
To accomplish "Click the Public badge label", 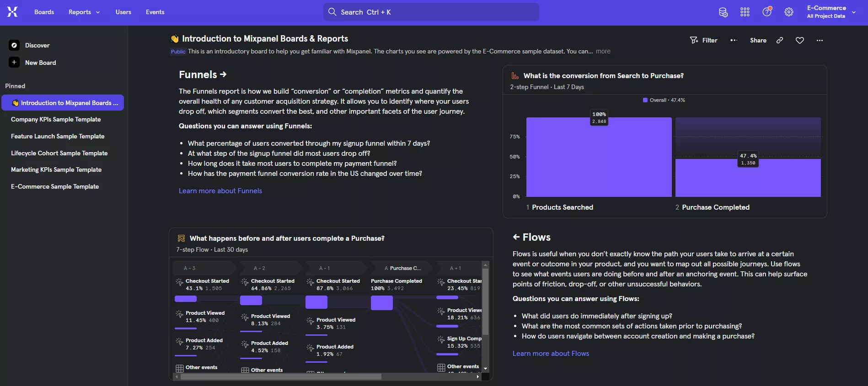I will coord(178,52).
